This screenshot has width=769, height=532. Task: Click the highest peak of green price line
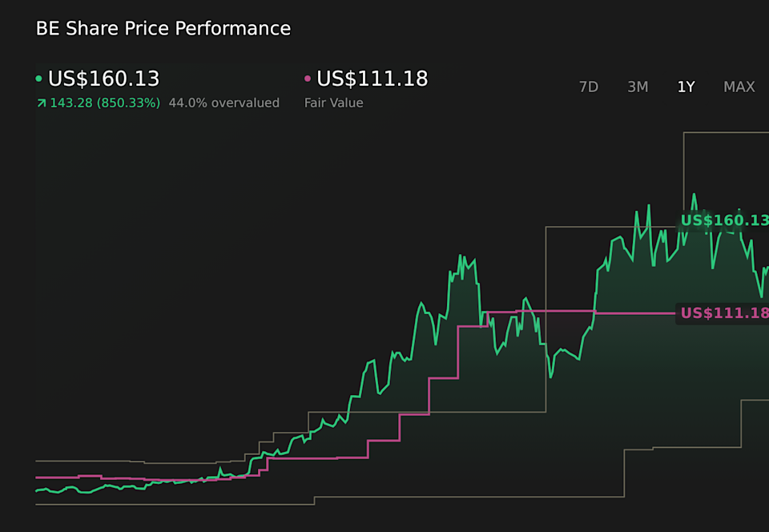pyautogui.click(x=694, y=195)
